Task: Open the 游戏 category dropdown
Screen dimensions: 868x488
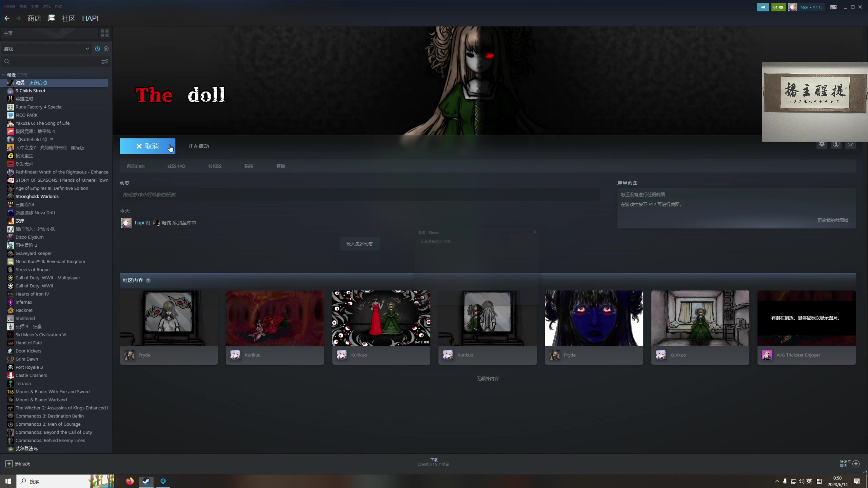Action: coord(46,49)
